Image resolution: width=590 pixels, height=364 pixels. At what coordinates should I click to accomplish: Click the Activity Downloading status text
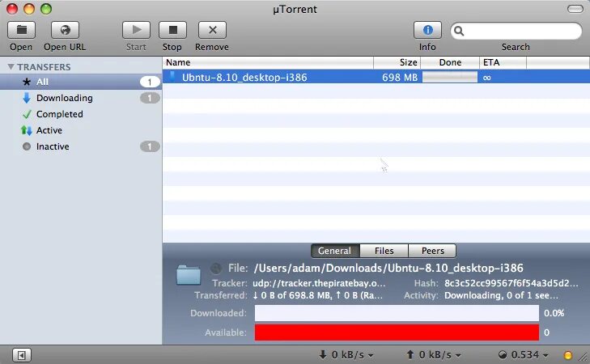tap(501, 295)
